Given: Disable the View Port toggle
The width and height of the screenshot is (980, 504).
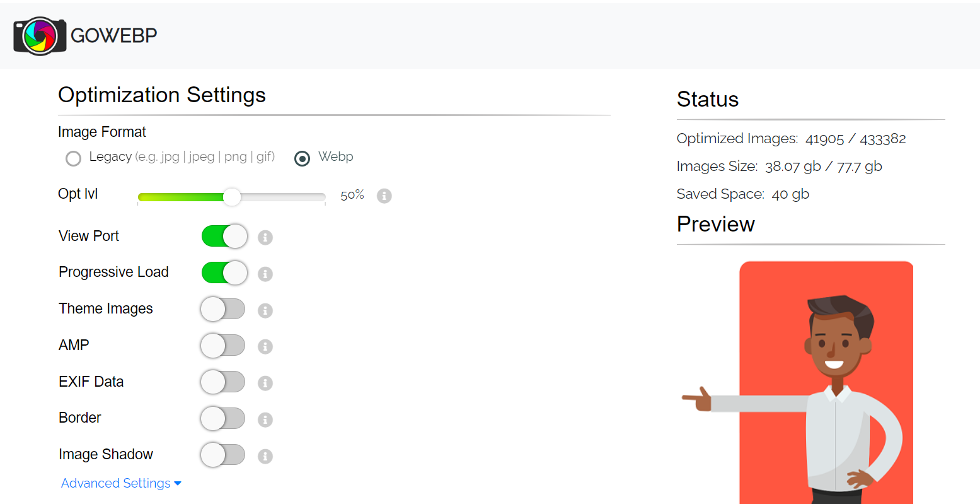Looking at the screenshot, I should (x=224, y=237).
